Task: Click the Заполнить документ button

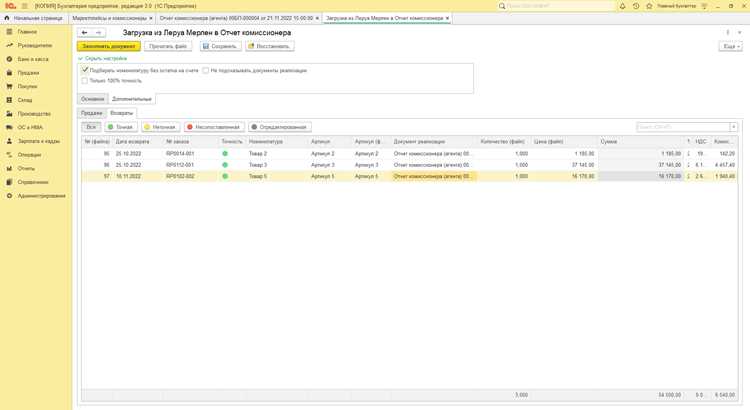Action: pos(109,46)
